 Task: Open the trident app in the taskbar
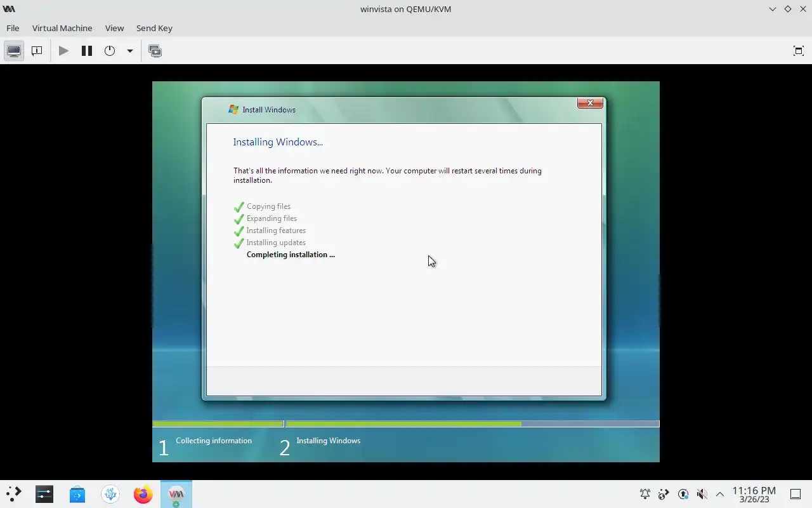110,494
